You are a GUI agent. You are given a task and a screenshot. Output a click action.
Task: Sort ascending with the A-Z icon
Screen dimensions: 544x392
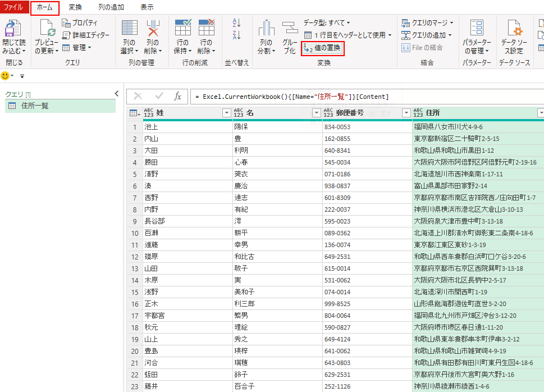236,23
